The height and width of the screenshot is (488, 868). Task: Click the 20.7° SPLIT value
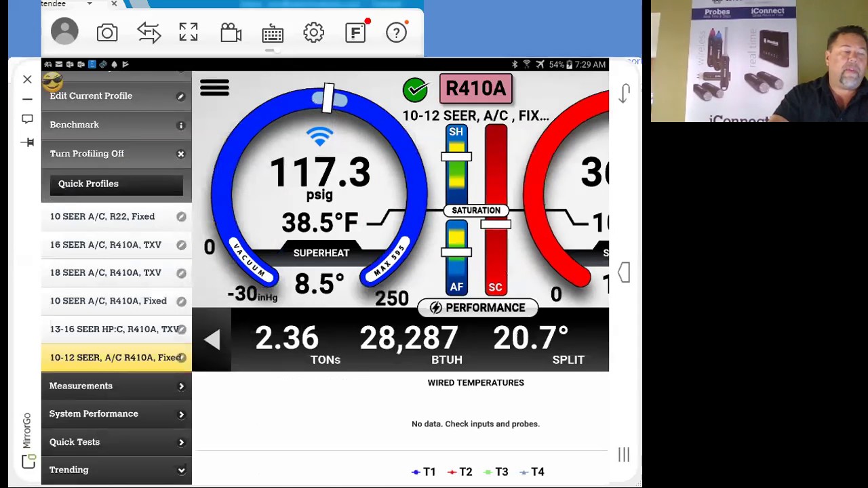click(x=530, y=338)
